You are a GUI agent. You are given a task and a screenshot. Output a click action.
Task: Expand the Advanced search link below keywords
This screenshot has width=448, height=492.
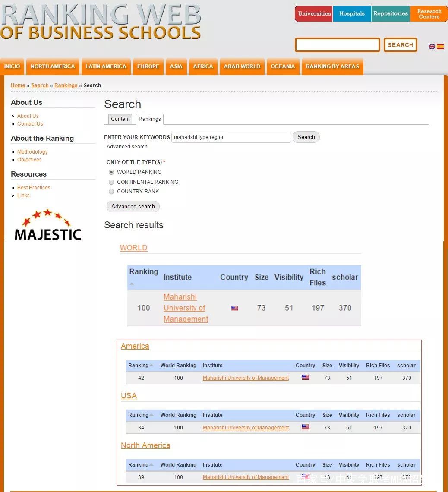(127, 147)
